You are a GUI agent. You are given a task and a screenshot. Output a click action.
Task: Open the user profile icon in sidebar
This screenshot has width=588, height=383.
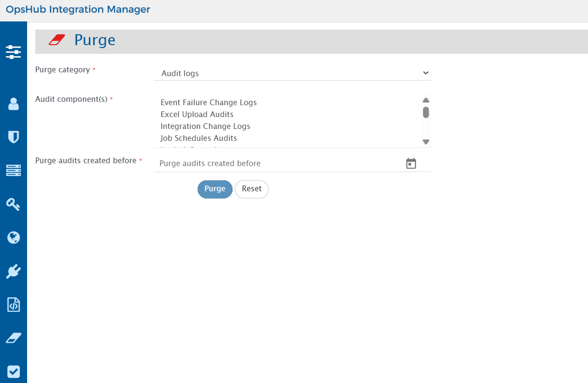tap(13, 104)
